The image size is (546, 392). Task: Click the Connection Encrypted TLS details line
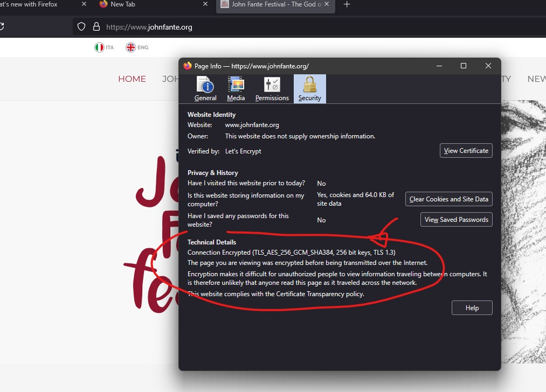pyautogui.click(x=292, y=253)
